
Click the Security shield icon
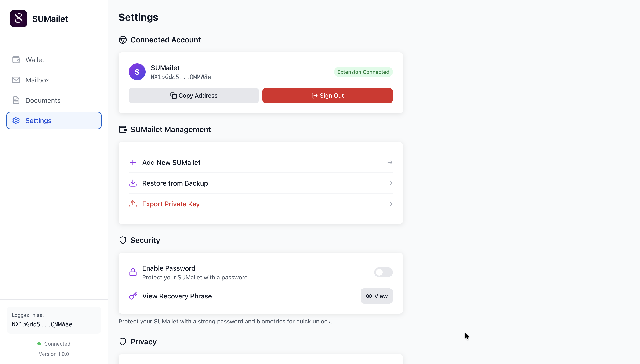pyautogui.click(x=123, y=240)
